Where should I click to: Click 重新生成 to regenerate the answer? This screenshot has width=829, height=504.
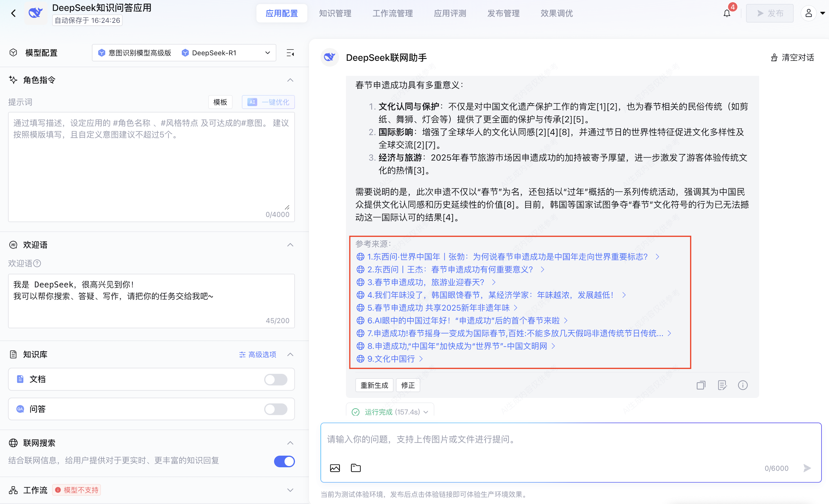(x=374, y=385)
